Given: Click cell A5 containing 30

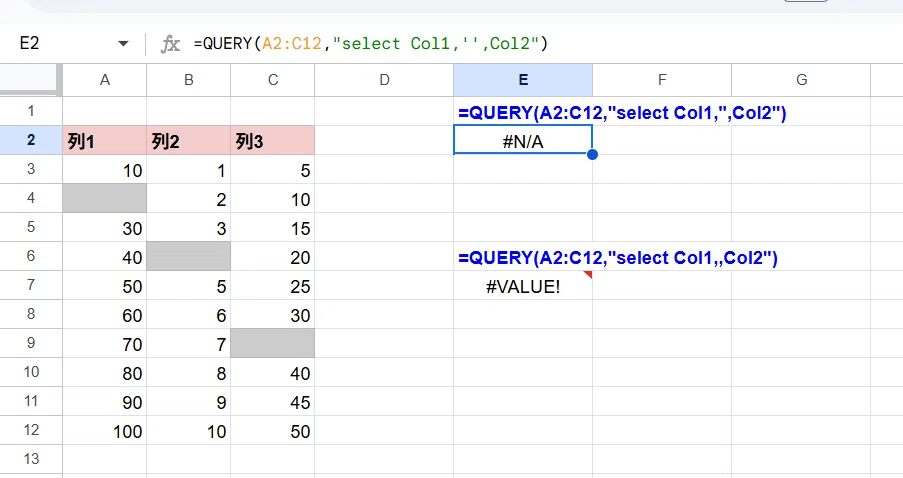Looking at the screenshot, I should 105,227.
